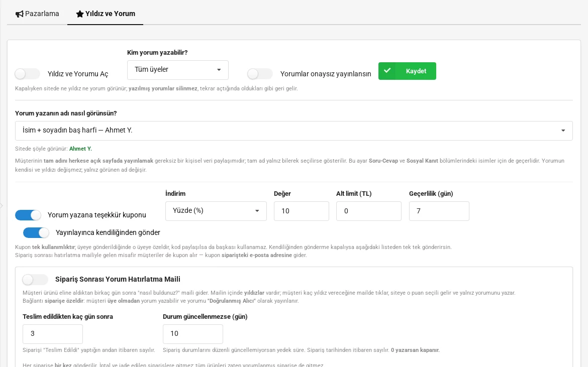This screenshot has width=588, height=367.
Task: Switch to Yıldız ve Yorum tab
Action: tap(106, 14)
